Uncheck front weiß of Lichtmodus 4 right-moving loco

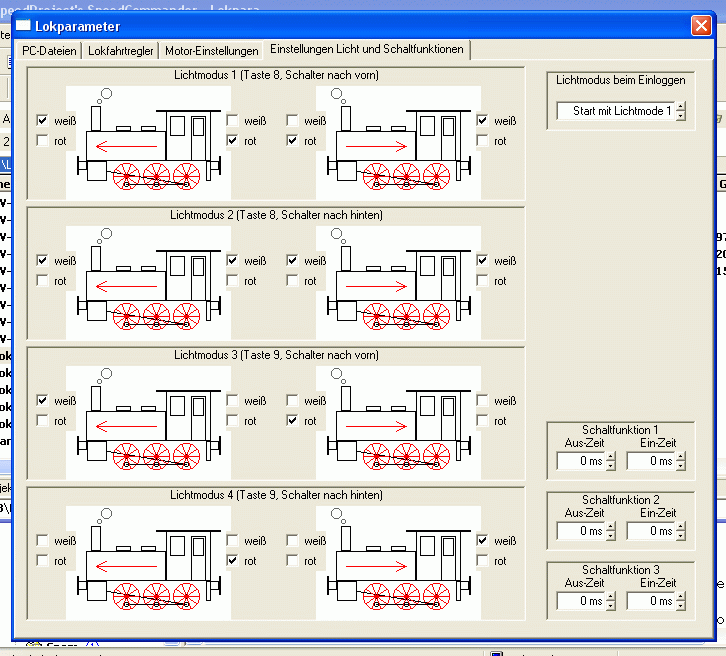(482, 541)
